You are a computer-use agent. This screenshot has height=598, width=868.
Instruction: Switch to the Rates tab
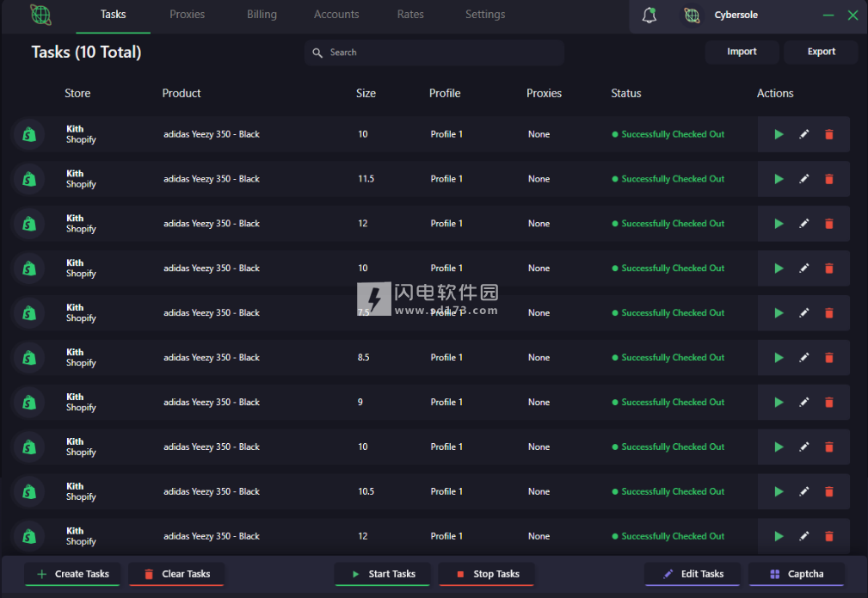pyautogui.click(x=410, y=15)
